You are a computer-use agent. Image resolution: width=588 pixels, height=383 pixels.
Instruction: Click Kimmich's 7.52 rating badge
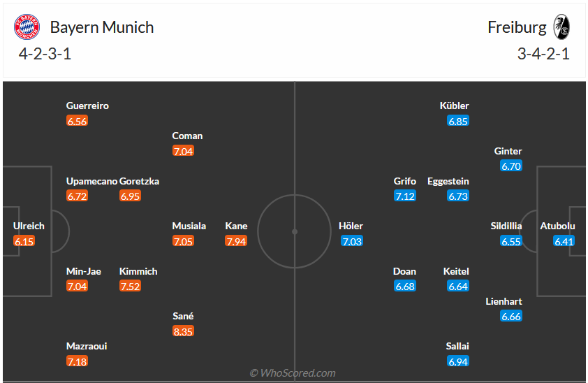tap(130, 286)
